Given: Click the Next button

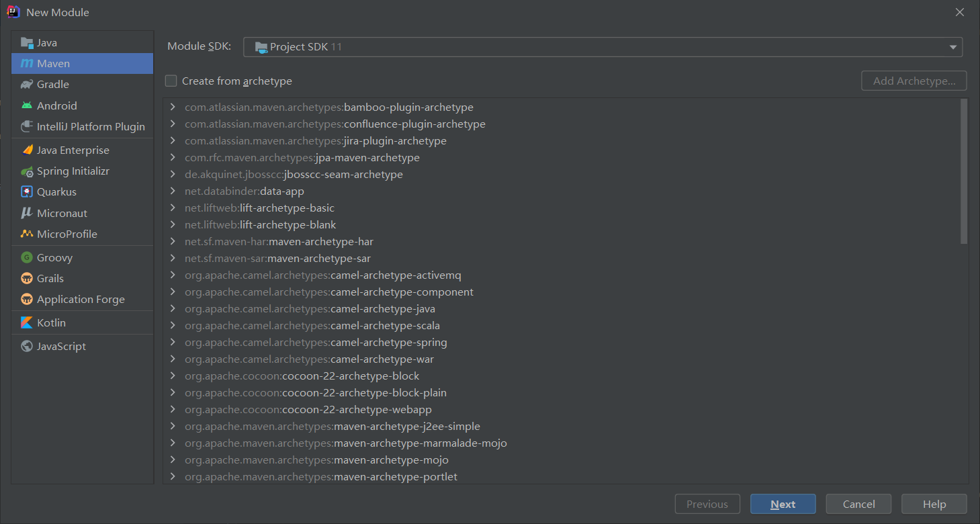Looking at the screenshot, I should point(783,505).
